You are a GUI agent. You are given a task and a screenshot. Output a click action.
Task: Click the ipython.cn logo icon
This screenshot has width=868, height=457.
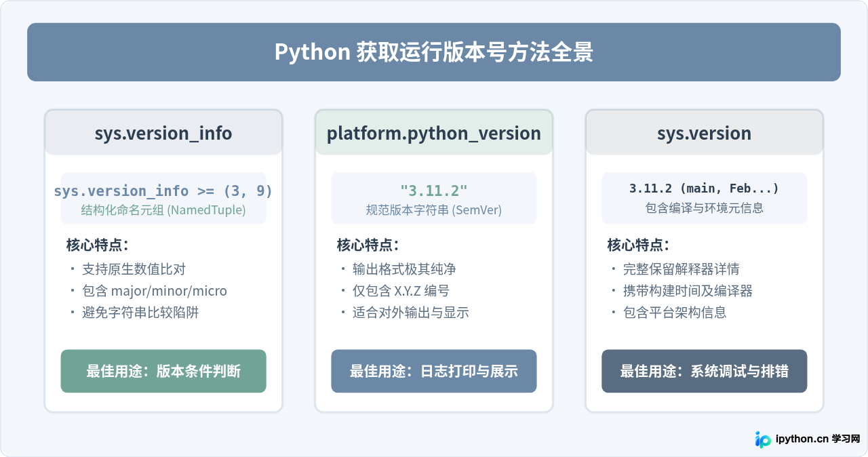[763, 439]
